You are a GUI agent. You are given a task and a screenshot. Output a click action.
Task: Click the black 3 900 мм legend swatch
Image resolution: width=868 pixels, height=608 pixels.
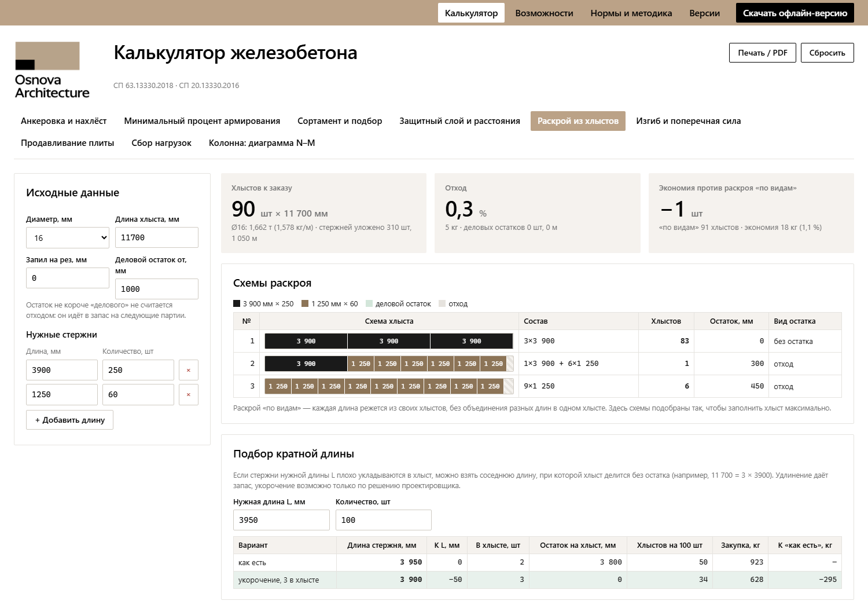tap(237, 303)
